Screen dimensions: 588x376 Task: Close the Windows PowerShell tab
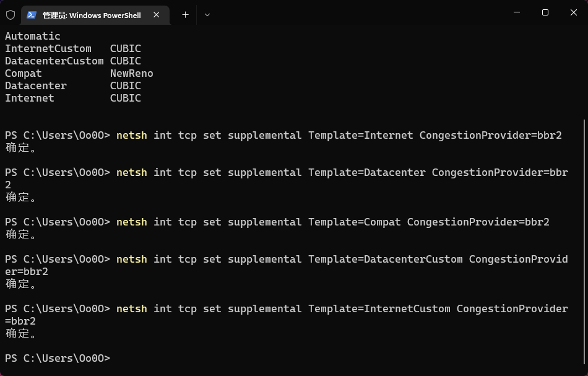pyautogui.click(x=157, y=15)
